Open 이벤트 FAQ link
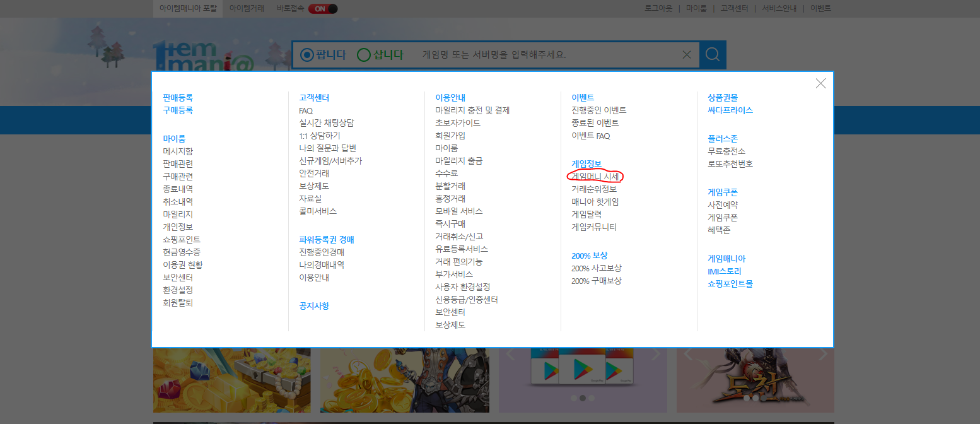 point(591,136)
